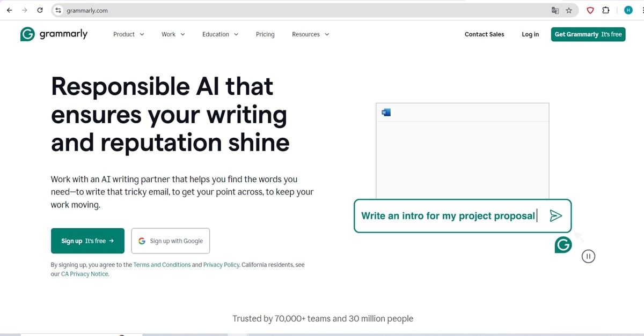This screenshot has width=644, height=336.
Task: Click the translate page icon
Action: (555, 10)
